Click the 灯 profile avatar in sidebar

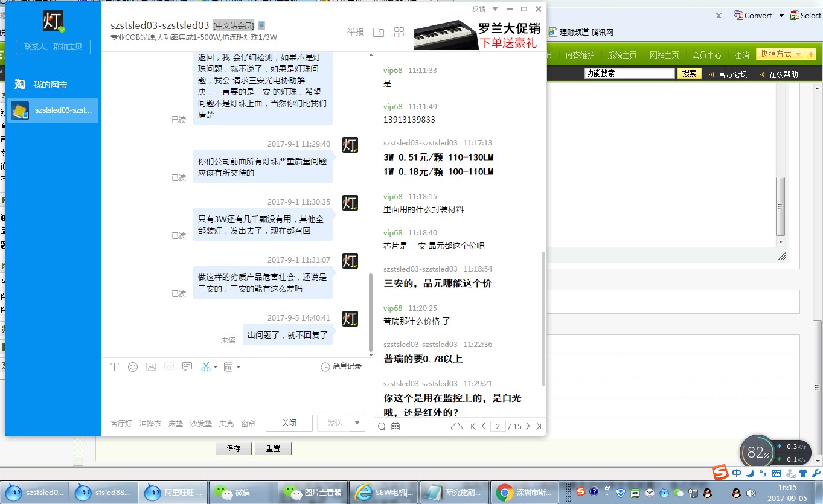pos(53,21)
